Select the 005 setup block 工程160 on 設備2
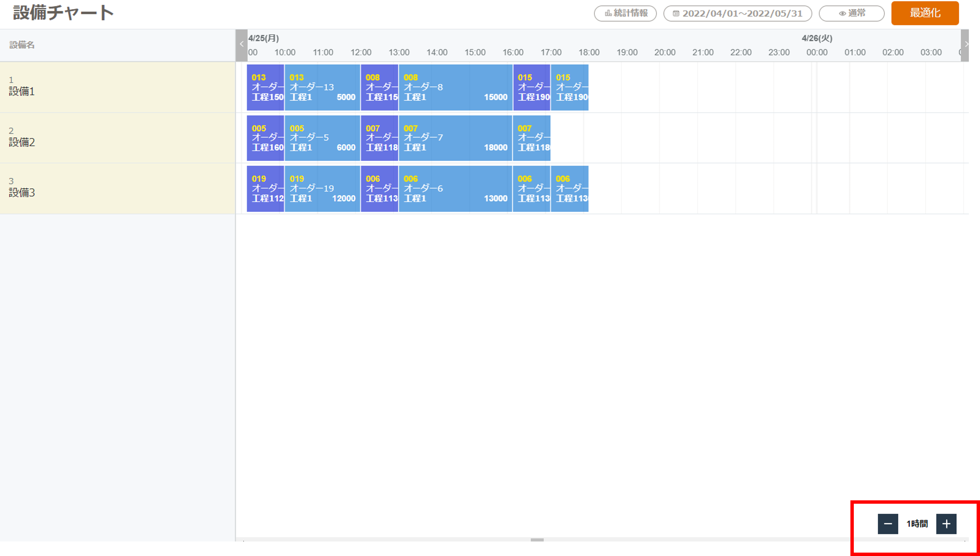980x556 pixels. [265, 138]
